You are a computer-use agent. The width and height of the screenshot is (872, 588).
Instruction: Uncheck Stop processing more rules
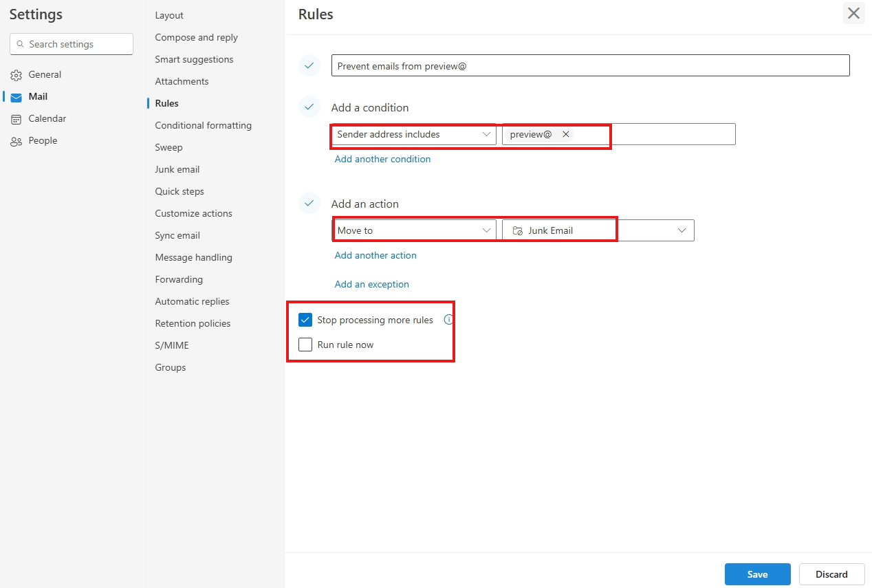pos(305,319)
